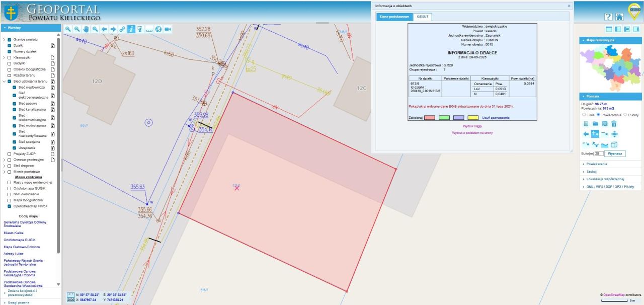Click the ruler measurement tool icon
Image resolution: width=644 pixels, height=305 pixels.
[x=149, y=29]
